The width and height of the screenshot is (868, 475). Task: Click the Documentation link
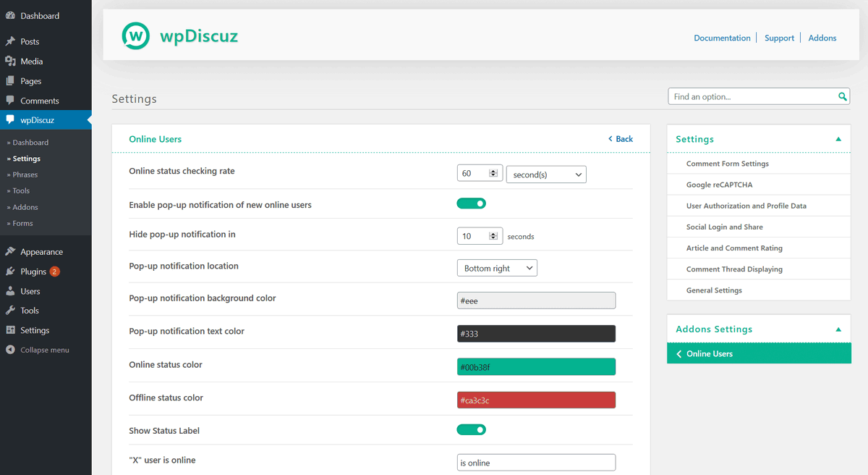point(722,38)
